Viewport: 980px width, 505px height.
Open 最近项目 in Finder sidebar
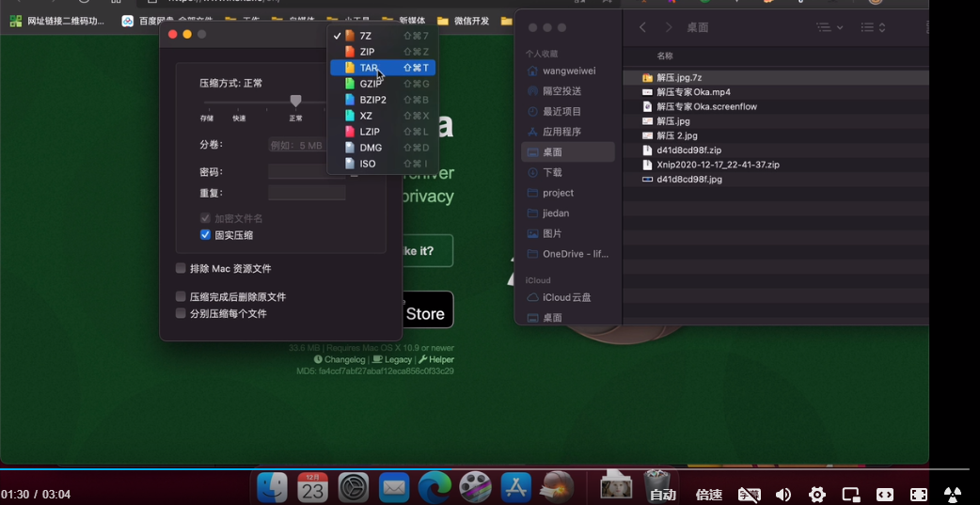pos(568,111)
